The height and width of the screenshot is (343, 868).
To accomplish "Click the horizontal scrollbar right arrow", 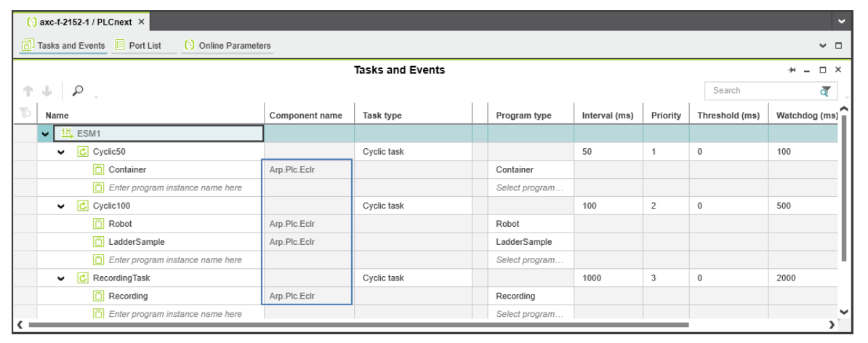I will (832, 325).
